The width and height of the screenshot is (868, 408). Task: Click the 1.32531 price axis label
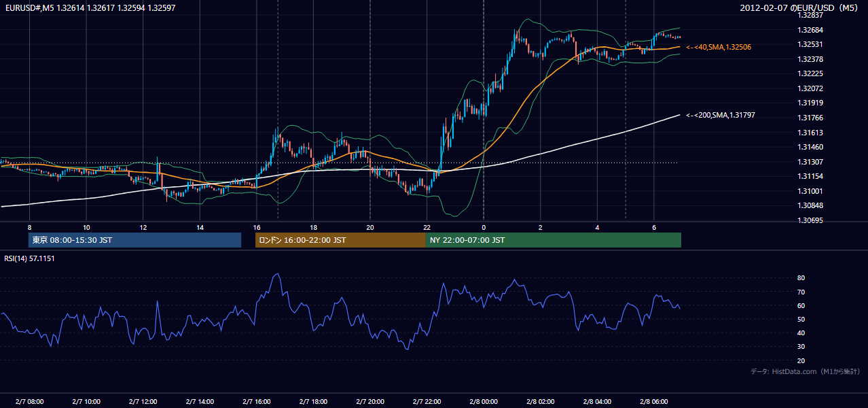click(812, 45)
